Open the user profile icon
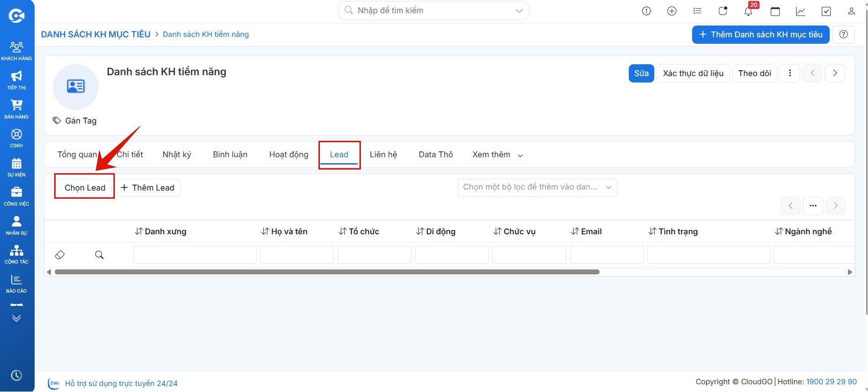868x392 pixels. pyautogui.click(x=851, y=11)
